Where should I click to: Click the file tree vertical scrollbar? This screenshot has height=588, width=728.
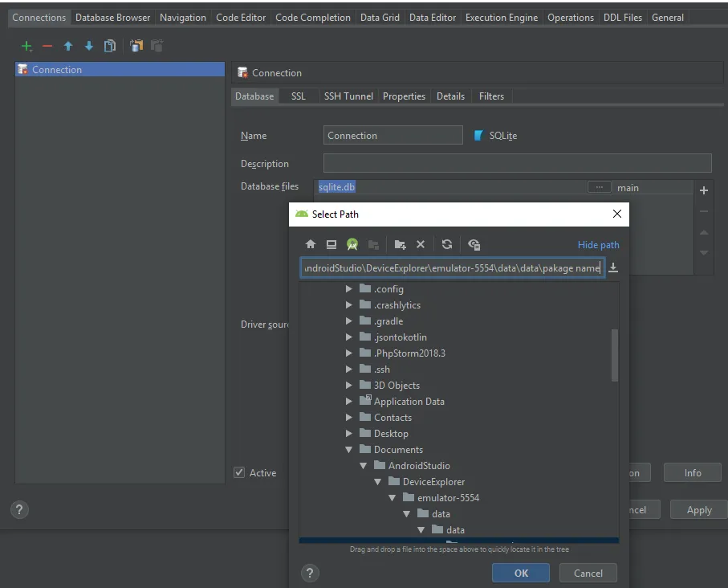(615, 353)
